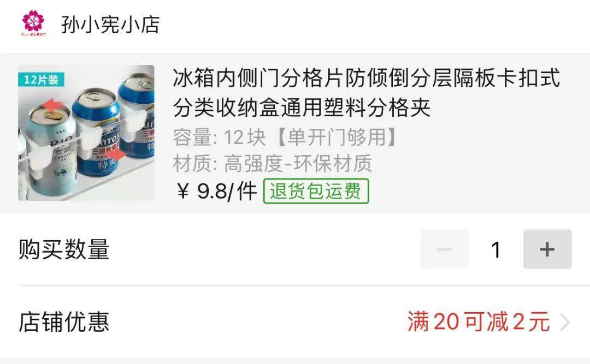
Task: Tap the red arrow on the blue can
Action: click(117, 154)
